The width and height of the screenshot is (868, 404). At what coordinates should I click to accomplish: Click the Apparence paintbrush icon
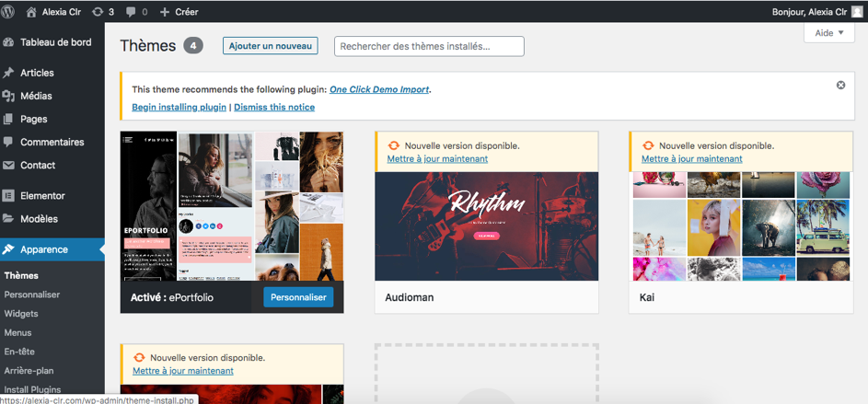(8, 249)
